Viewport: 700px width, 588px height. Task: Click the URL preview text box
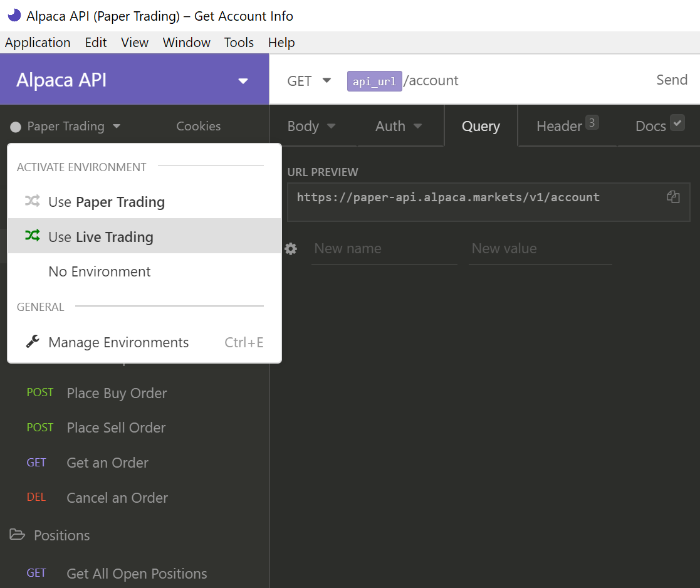pos(488,202)
